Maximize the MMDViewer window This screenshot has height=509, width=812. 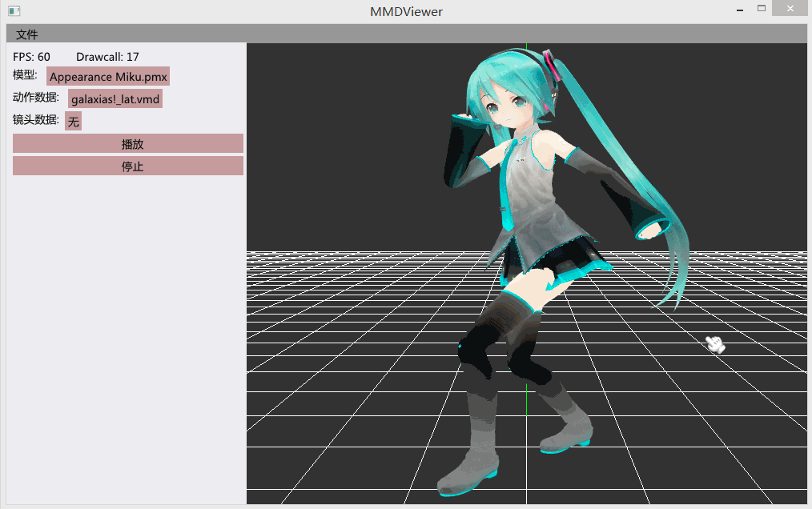click(762, 8)
